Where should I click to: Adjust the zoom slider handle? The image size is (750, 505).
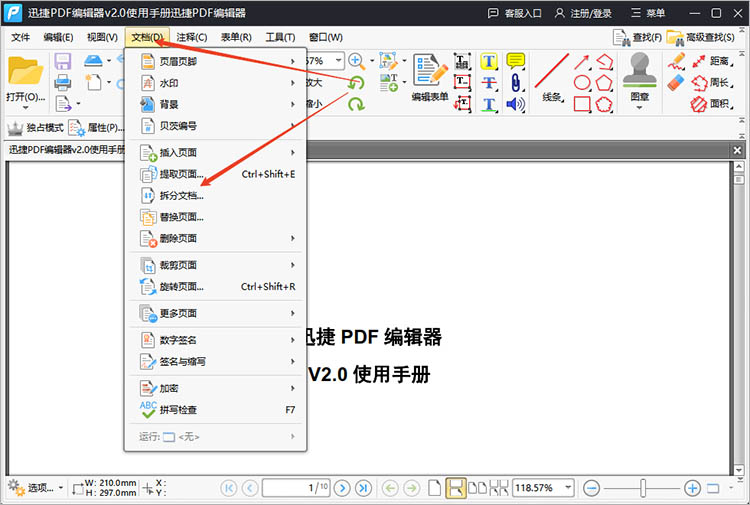643,488
